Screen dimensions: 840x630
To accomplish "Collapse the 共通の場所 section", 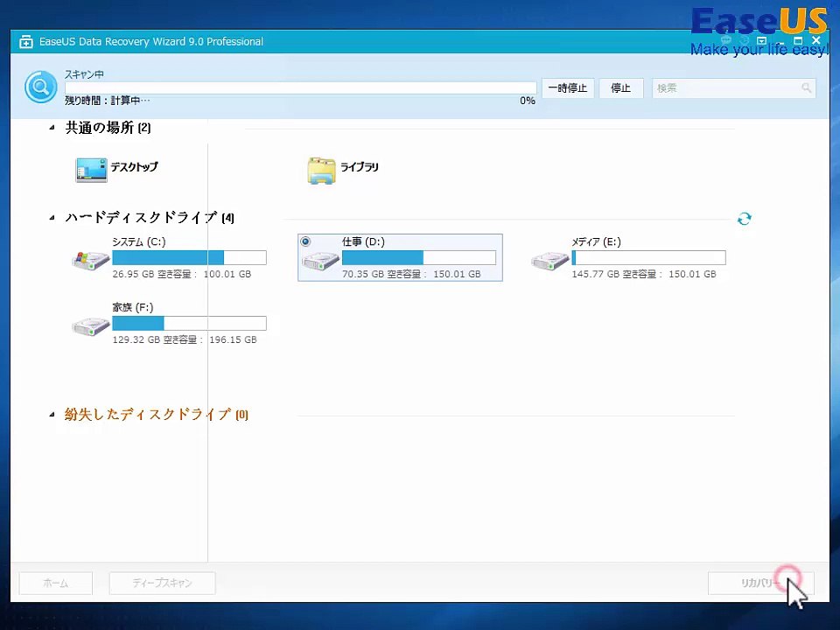I will tap(52, 128).
